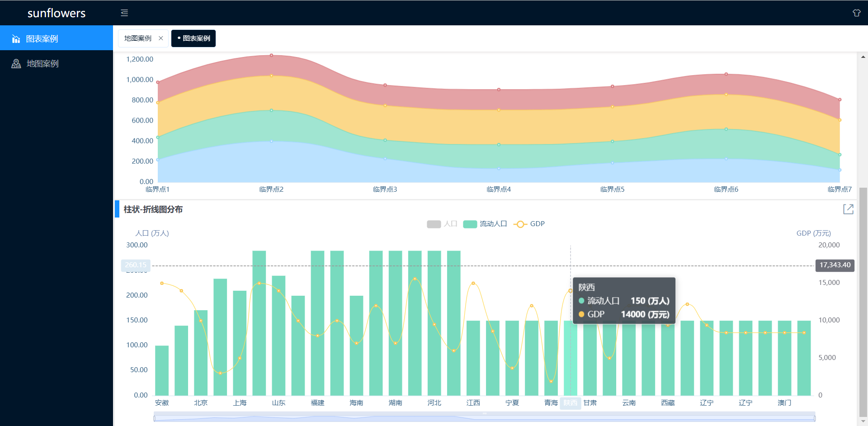Toggle the 流动人口 legend series

(485, 224)
